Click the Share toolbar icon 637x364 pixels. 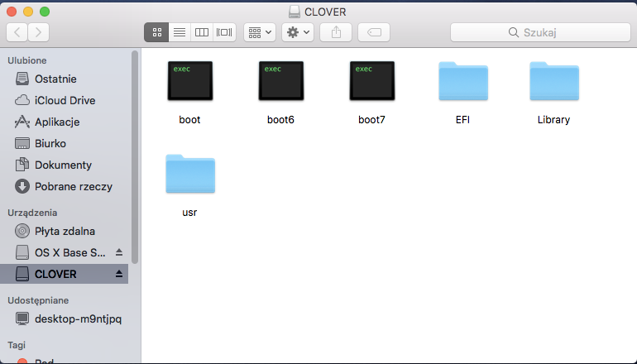point(336,32)
